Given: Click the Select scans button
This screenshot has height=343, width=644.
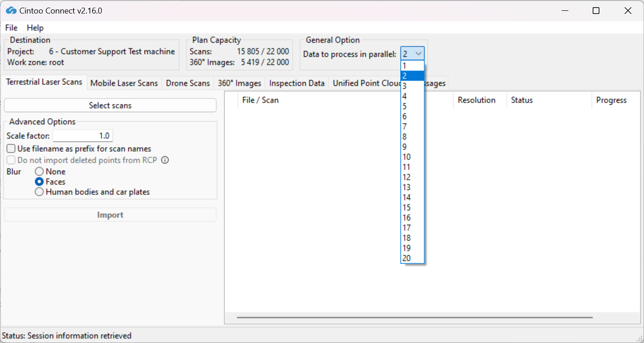Looking at the screenshot, I should [110, 105].
